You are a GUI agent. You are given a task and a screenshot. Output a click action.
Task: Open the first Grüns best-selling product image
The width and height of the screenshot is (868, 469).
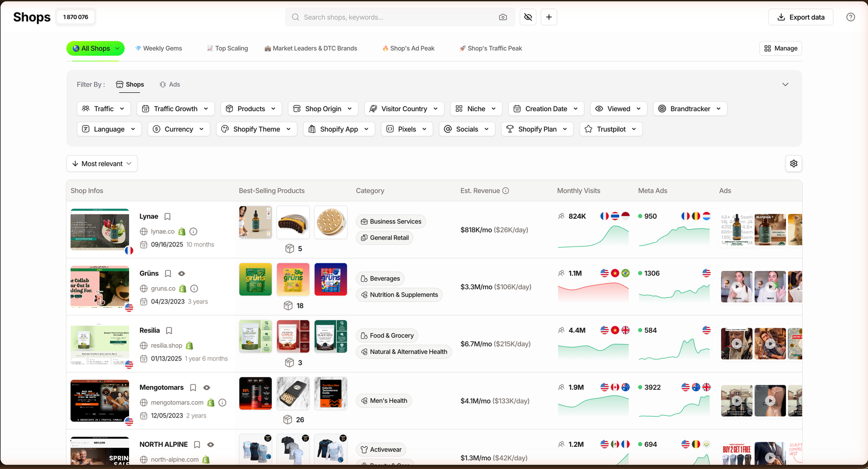256,279
